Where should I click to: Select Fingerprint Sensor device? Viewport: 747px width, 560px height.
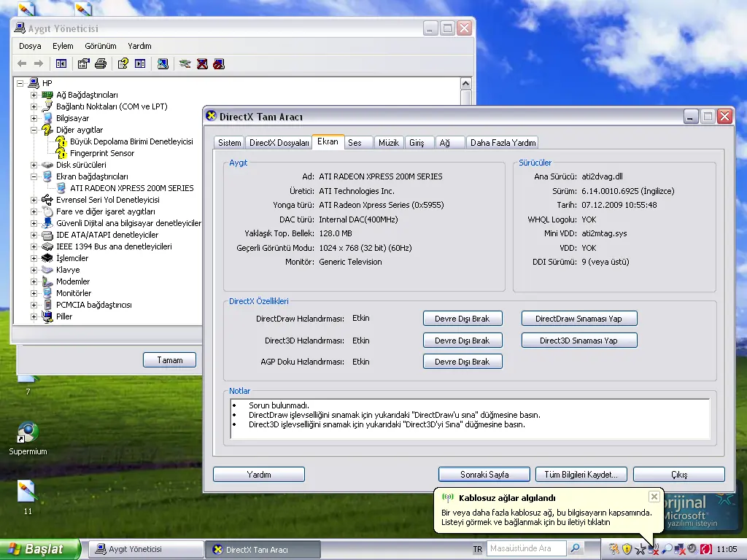102,153
